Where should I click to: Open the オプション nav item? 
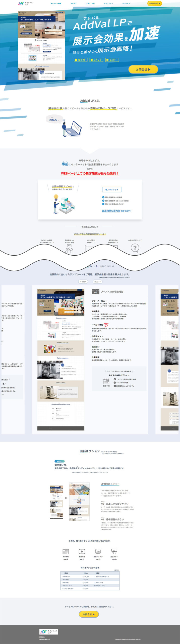tap(126, 4)
